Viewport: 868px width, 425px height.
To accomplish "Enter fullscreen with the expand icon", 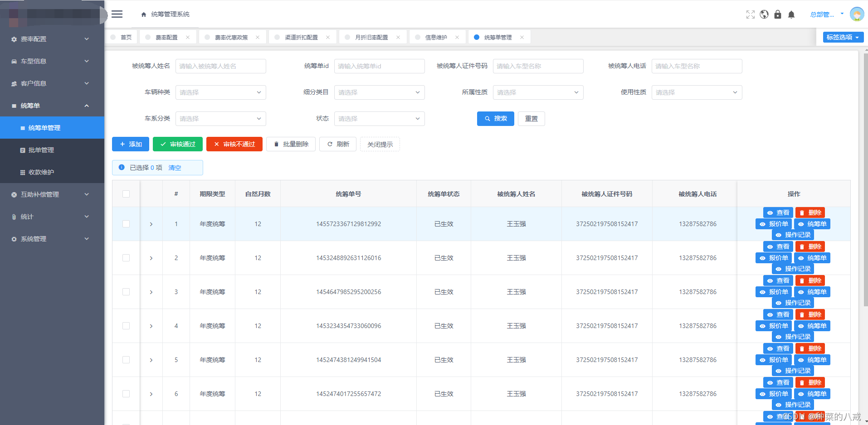I will tap(751, 14).
